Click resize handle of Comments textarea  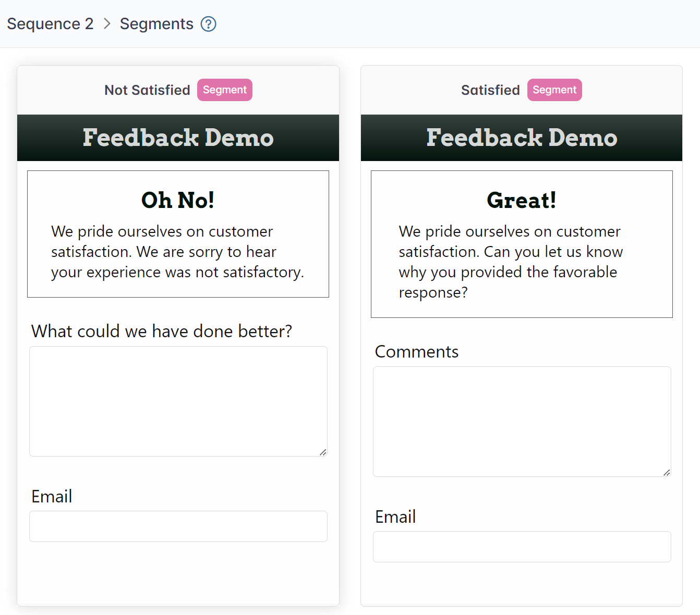(667, 473)
